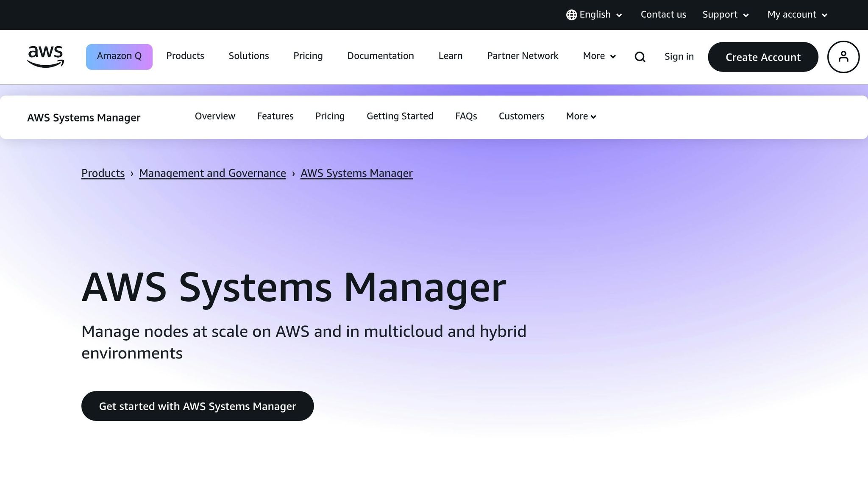The height and width of the screenshot is (488, 868).
Task: Open search via magnifier icon
Action: pyautogui.click(x=640, y=57)
